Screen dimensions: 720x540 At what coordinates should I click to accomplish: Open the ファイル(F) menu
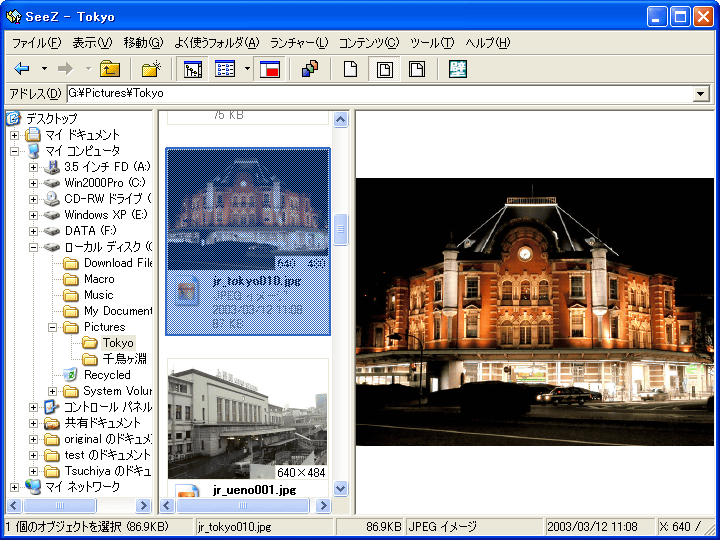tap(36, 43)
